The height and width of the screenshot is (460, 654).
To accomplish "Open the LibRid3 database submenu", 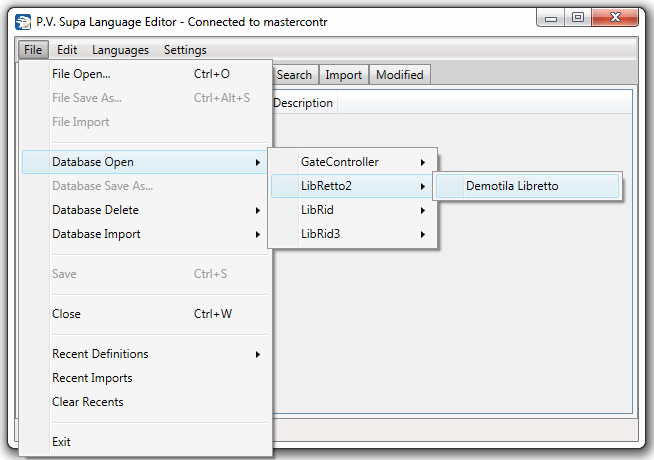I will click(x=321, y=234).
